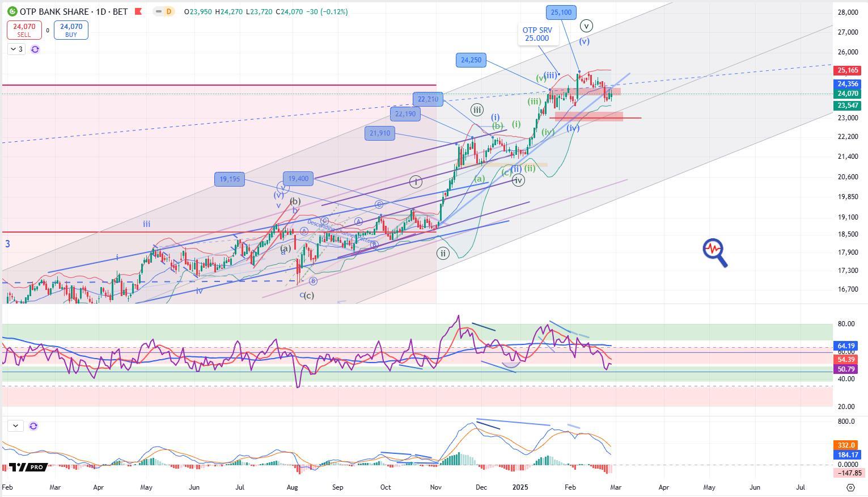Click the 2025 label on time axis
The width and height of the screenshot is (868, 497).
(x=520, y=487)
